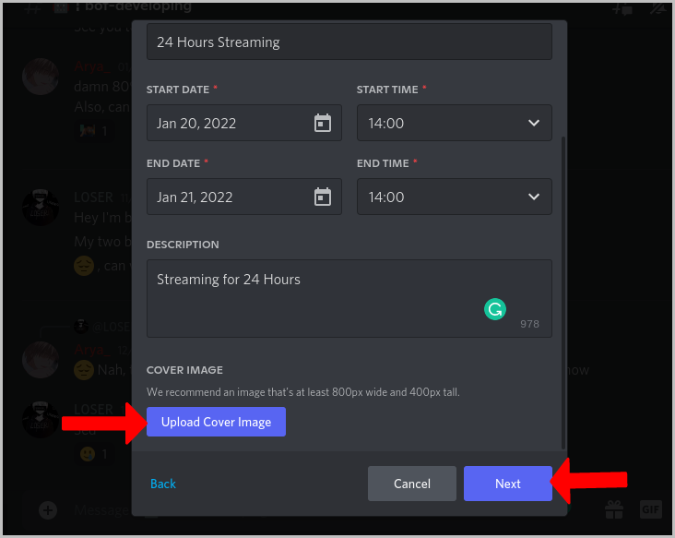Click the description text area
Image resolution: width=675 pixels, height=538 pixels.
click(x=349, y=298)
